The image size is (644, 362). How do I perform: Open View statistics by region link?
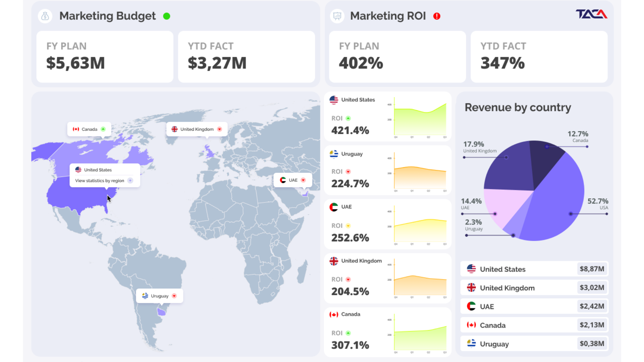(x=100, y=181)
